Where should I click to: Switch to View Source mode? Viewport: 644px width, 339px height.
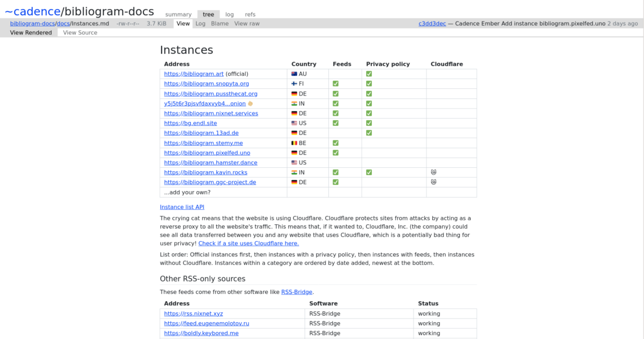click(x=80, y=33)
